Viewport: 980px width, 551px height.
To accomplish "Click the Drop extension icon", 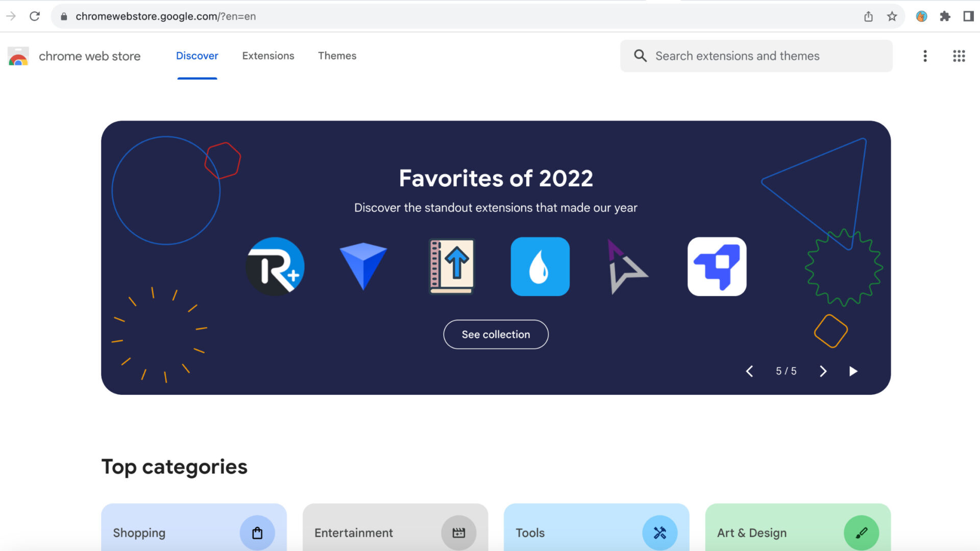I will [x=540, y=266].
